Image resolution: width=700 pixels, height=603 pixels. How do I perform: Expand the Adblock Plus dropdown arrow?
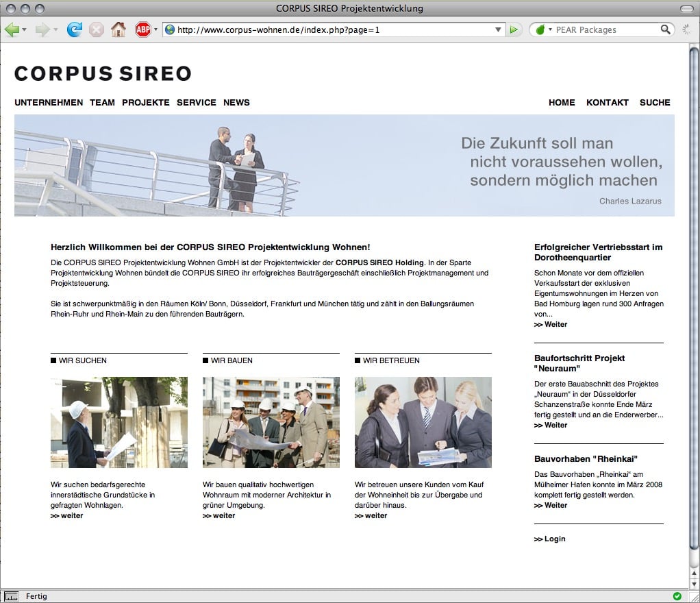(155, 30)
